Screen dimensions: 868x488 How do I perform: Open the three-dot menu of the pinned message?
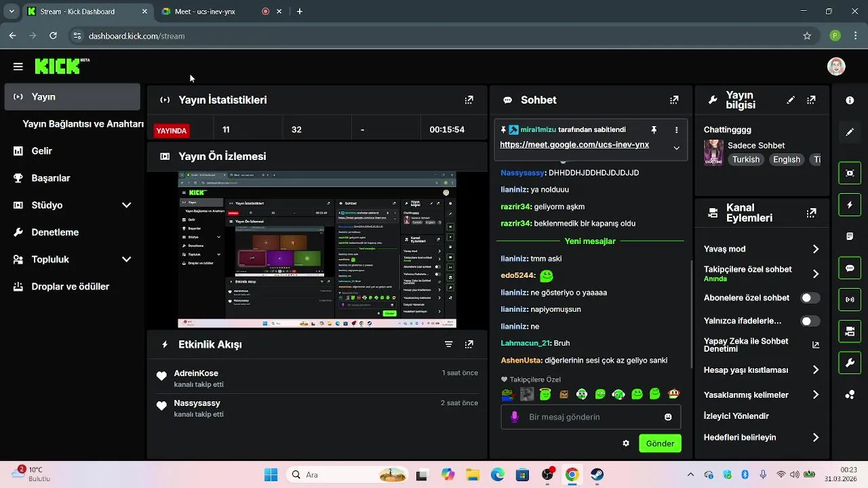pos(676,129)
